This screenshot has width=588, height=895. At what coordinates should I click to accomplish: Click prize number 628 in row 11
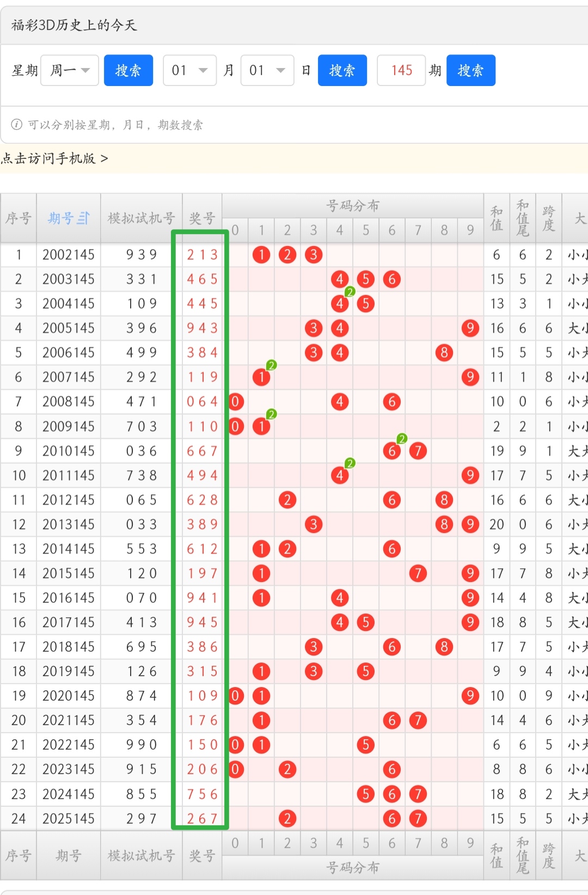click(x=203, y=500)
